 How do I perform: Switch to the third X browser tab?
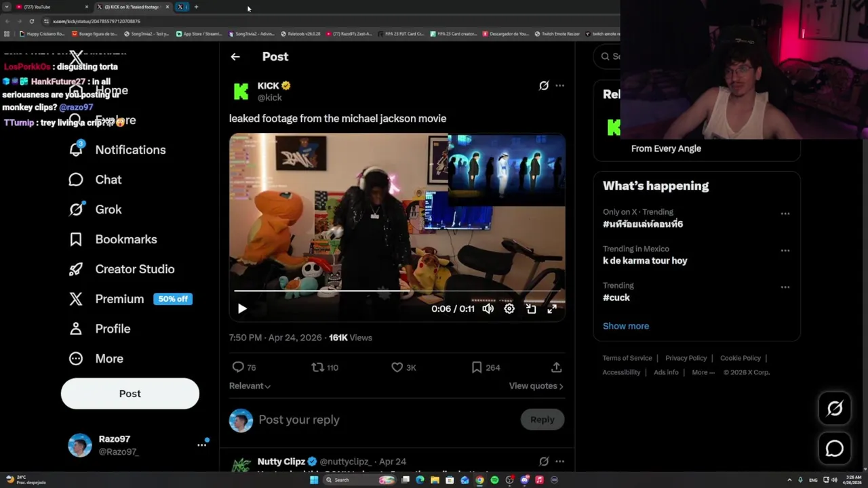coord(181,7)
